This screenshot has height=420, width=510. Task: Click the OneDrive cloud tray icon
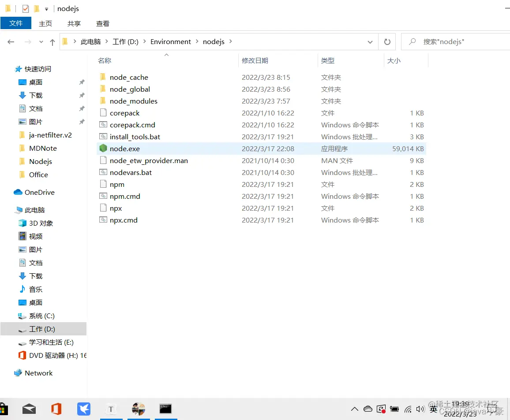368,409
